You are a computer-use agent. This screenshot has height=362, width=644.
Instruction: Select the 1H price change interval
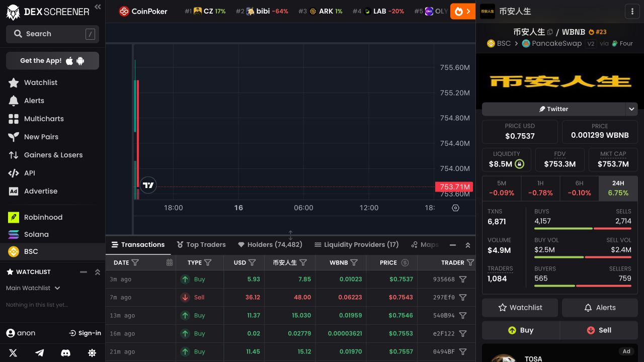point(540,189)
